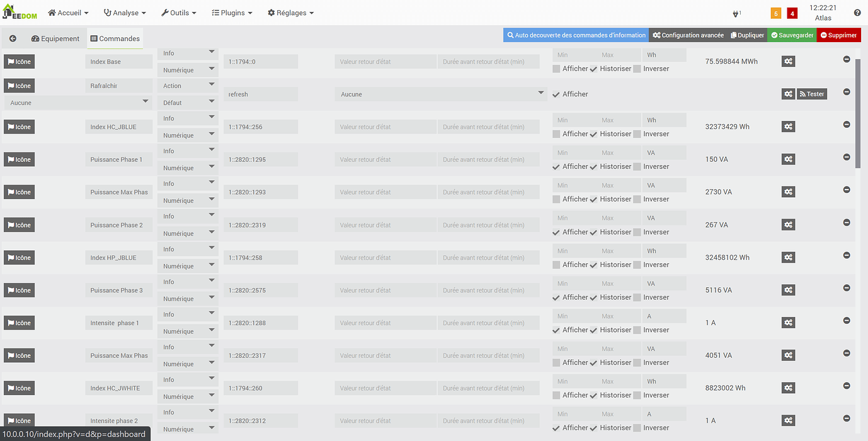Uncheck Historiser for Puissance Phase 2
The image size is (868, 441).
[593, 232]
